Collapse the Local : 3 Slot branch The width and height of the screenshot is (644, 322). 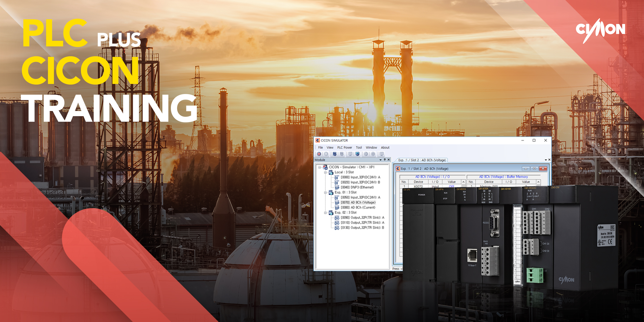(x=325, y=173)
